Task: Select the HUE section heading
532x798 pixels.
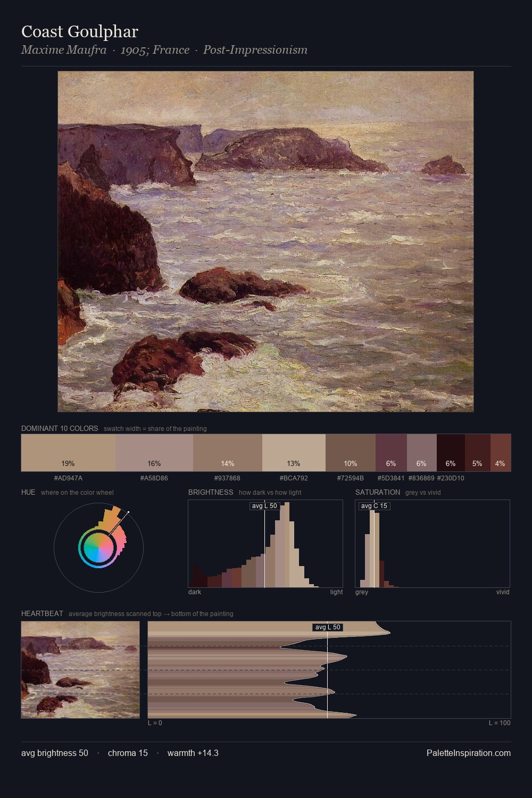Action: (x=28, y=492)
